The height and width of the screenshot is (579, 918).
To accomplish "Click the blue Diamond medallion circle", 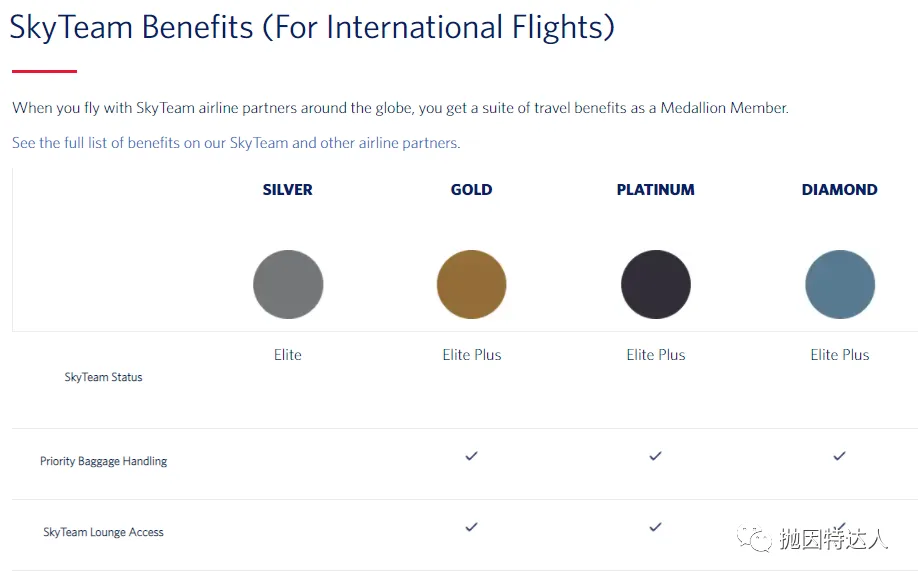I will click(840, 285).
